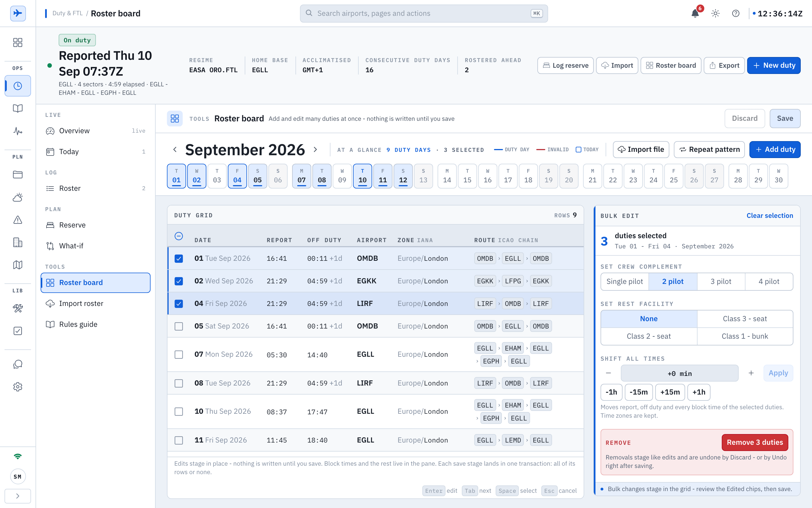
Task: Select 3 pilot crew complement
Action: click(x=721, y=282)
